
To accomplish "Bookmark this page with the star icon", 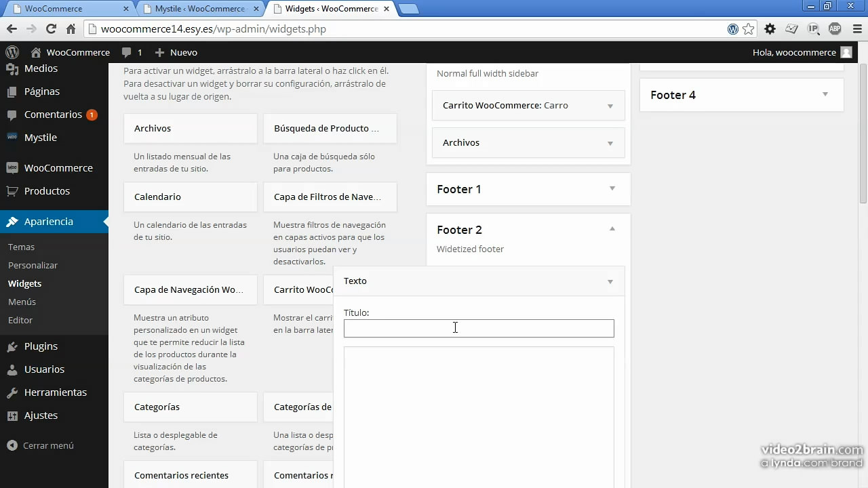I will [748, 29].
